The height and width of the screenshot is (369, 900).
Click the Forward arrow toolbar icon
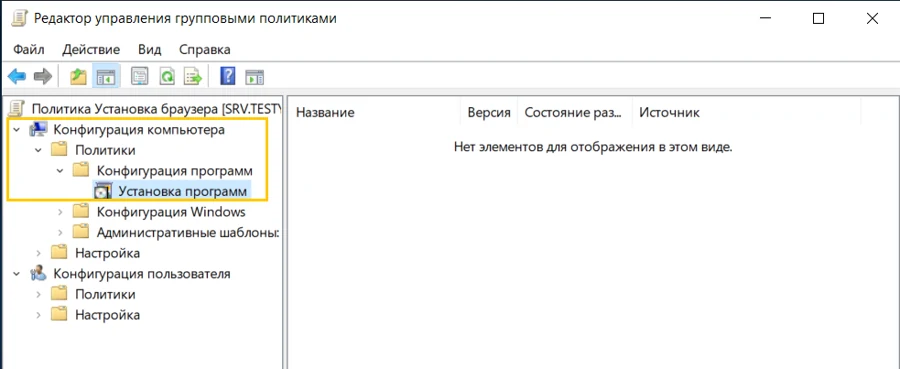(43, 76)
